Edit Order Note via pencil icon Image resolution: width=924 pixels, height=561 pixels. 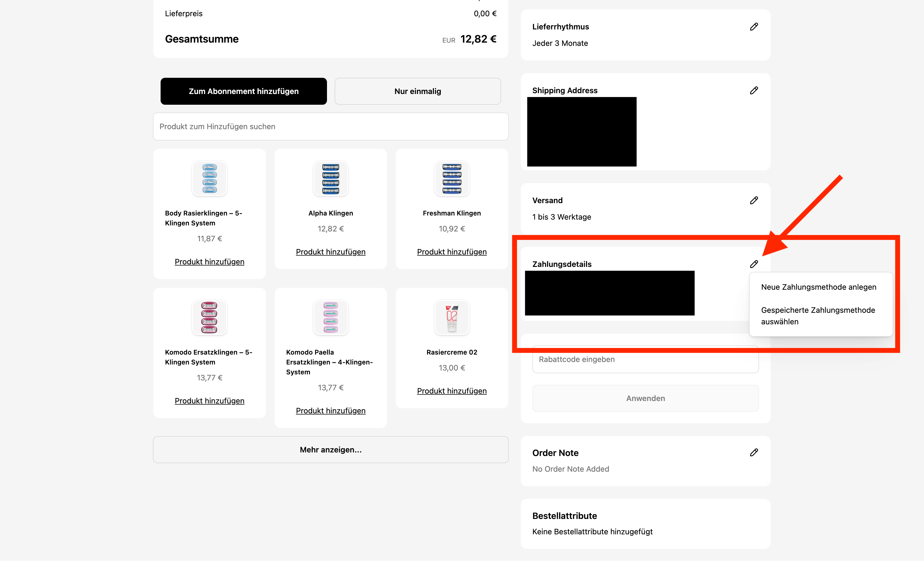click(754, 452)
